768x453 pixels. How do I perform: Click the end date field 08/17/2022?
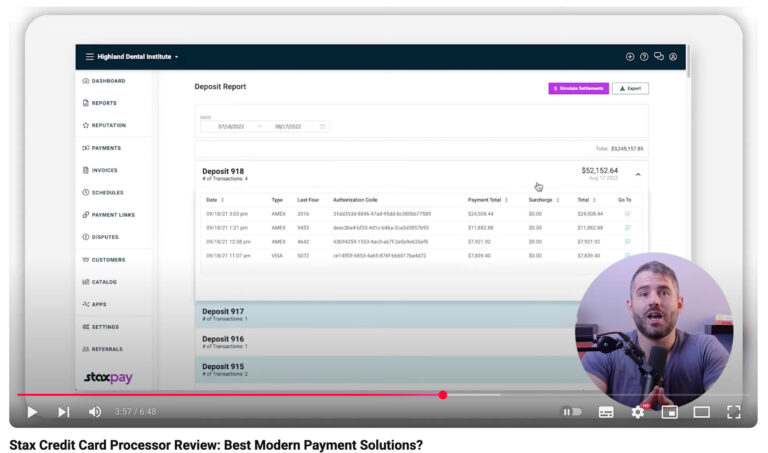[288, 126]
